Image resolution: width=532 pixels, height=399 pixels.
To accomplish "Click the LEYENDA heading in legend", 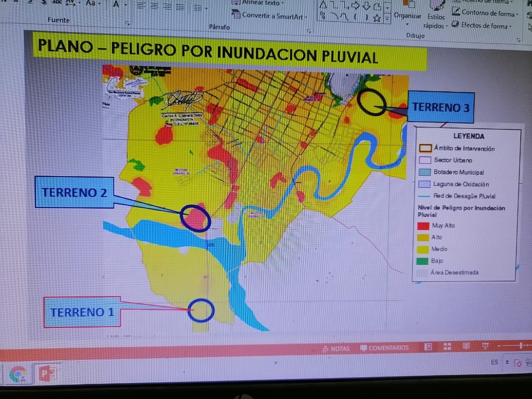I will pyautogui.click(x=469, y=136).
